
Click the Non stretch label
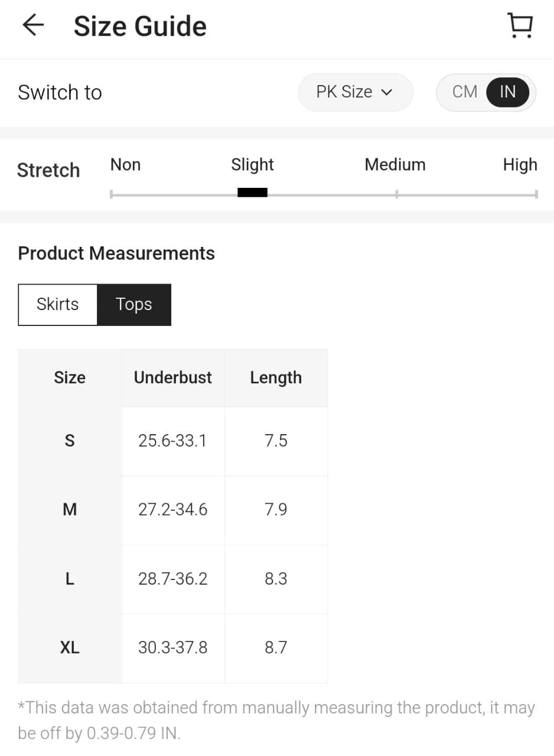tap(125, 164)
